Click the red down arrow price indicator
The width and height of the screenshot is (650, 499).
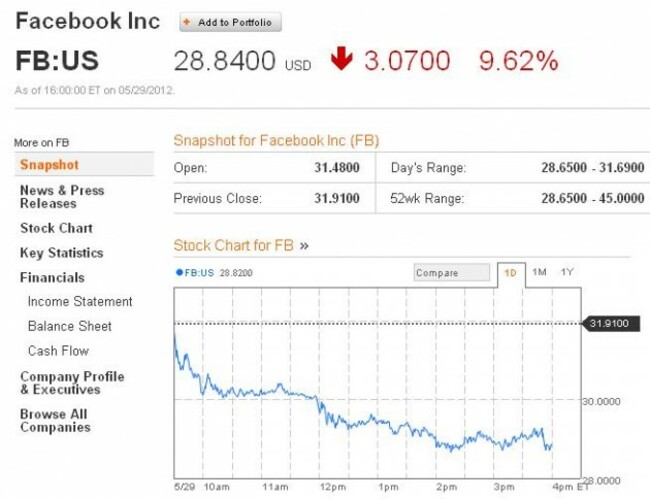tap(342, 60)
